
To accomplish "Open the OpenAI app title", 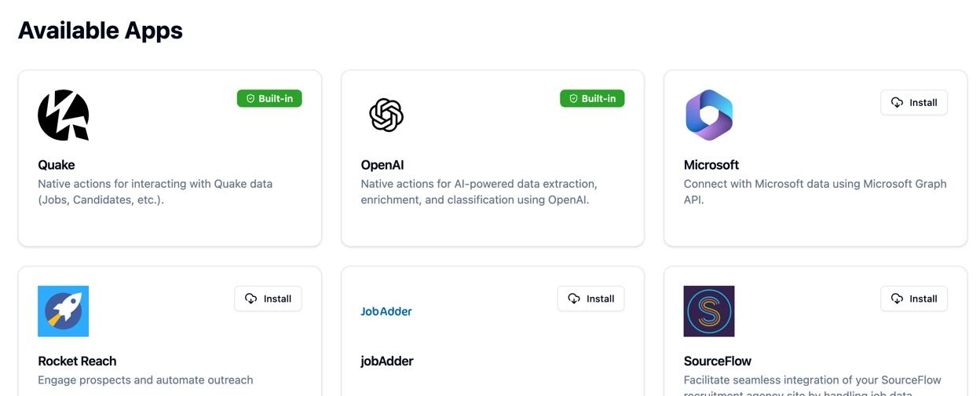I will pyautogui.click(x=382, y=165).
